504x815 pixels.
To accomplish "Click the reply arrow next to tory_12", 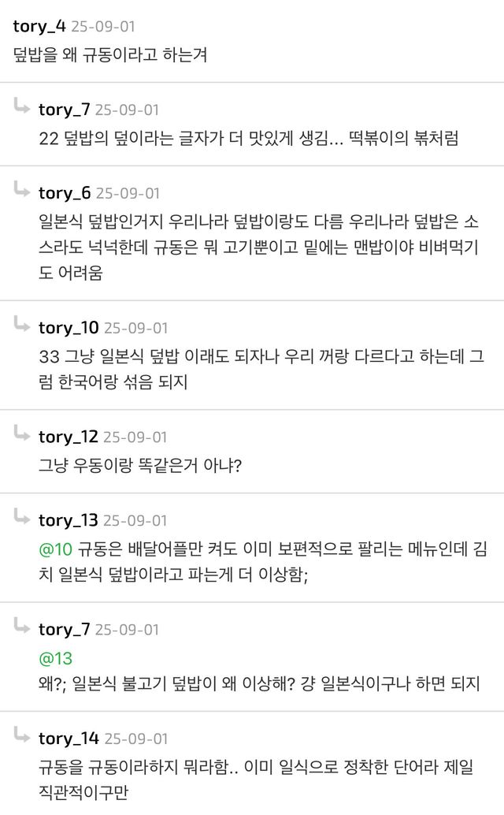I will click(22, 433).
